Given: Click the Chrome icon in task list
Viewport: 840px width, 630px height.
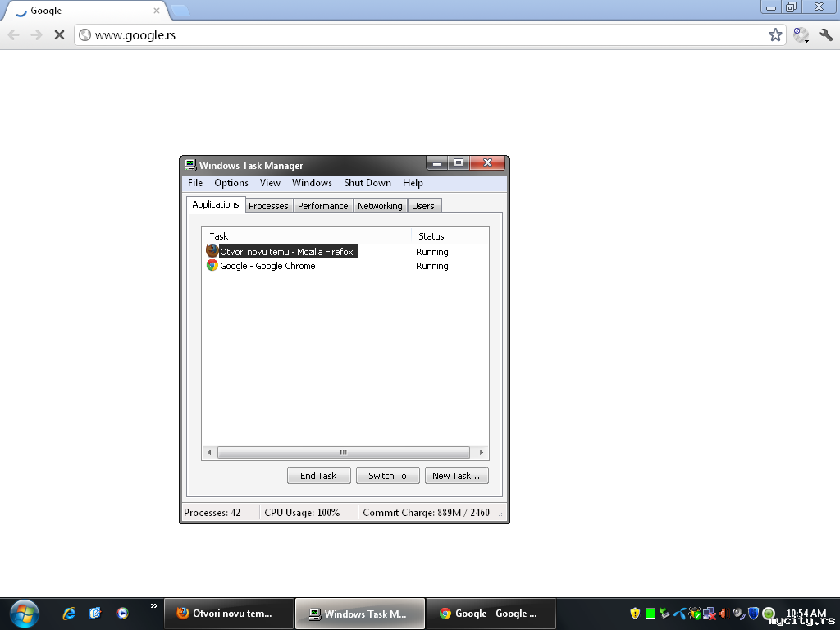Looking at the screenshot, I should coord(212,265).
